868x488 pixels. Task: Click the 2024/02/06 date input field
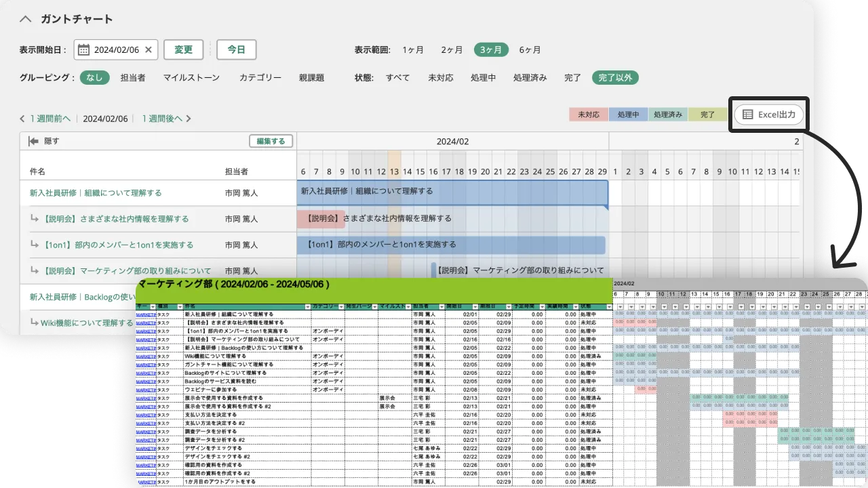117,49
